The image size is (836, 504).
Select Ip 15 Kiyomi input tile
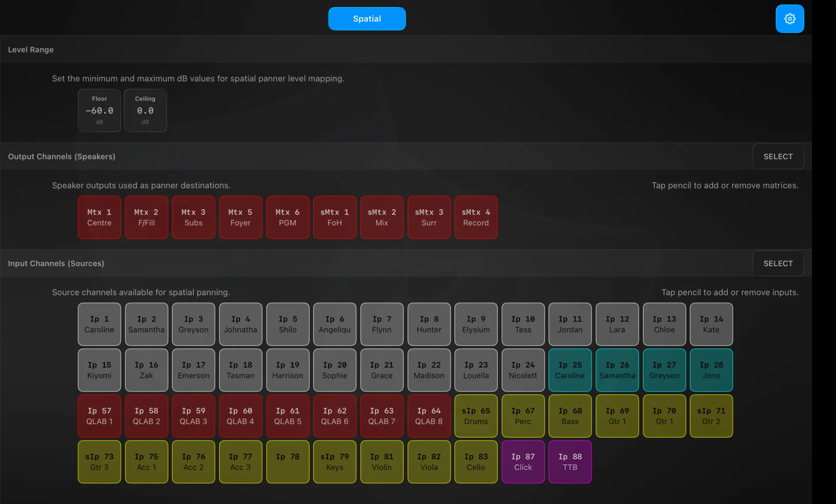[99, 370]
